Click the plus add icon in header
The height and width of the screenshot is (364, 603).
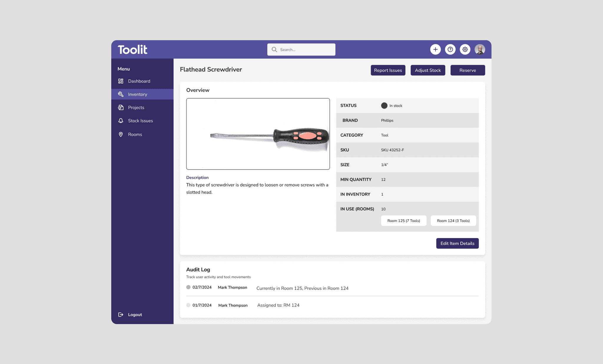pos(435,49)
